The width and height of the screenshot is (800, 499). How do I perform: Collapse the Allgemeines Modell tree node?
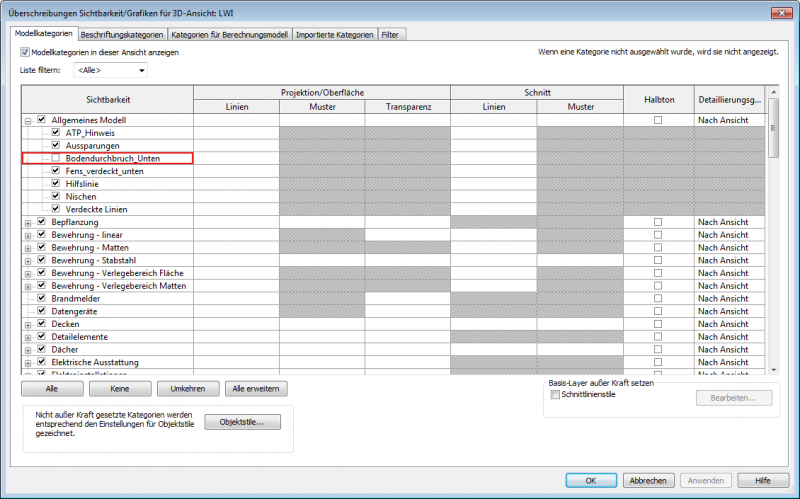[x=28, y=120]
